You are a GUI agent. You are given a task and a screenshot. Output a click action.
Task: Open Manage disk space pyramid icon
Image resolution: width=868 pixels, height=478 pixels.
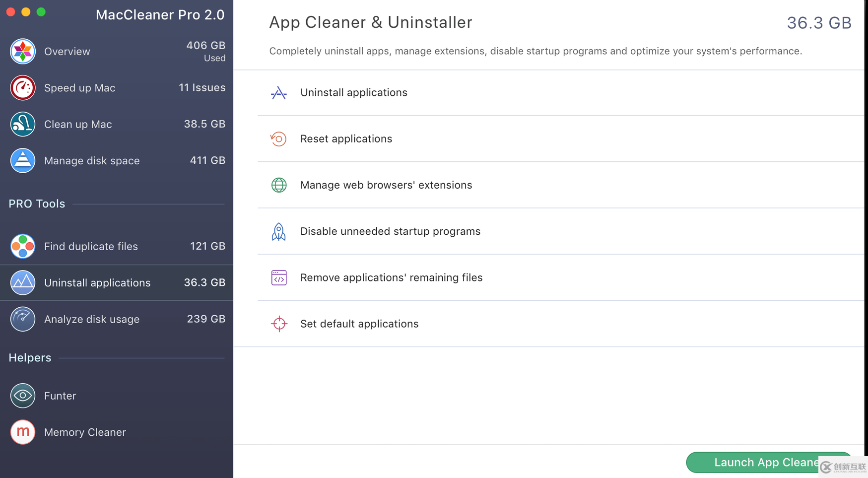pos(23,160)
